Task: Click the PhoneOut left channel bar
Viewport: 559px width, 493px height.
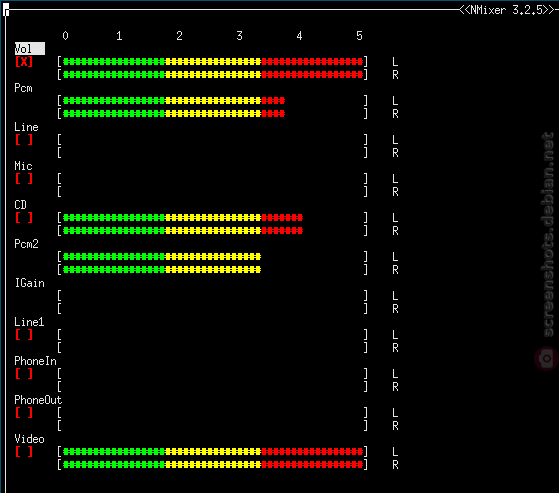Action: click(212, 412)
